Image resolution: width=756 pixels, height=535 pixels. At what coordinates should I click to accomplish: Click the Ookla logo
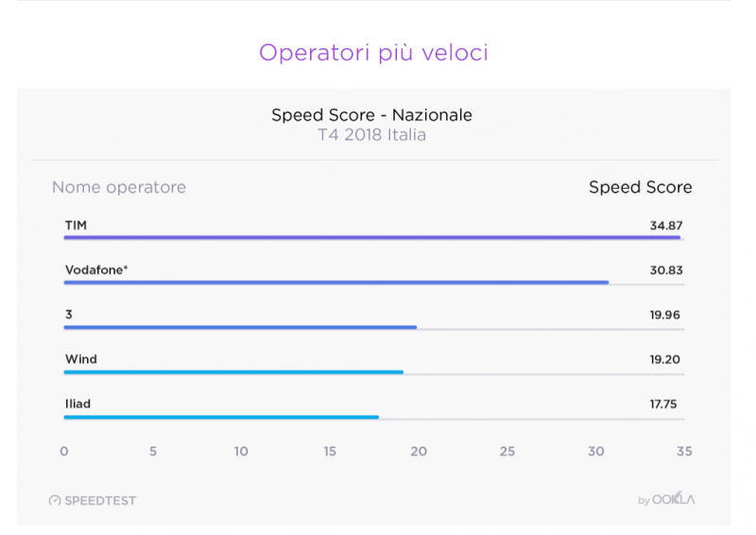point(673,499)
